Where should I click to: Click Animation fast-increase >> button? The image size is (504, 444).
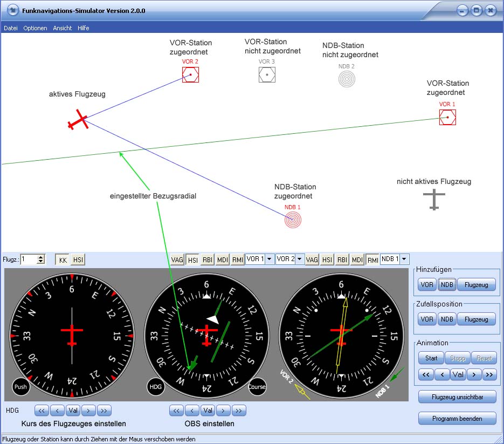click(489, 374)
